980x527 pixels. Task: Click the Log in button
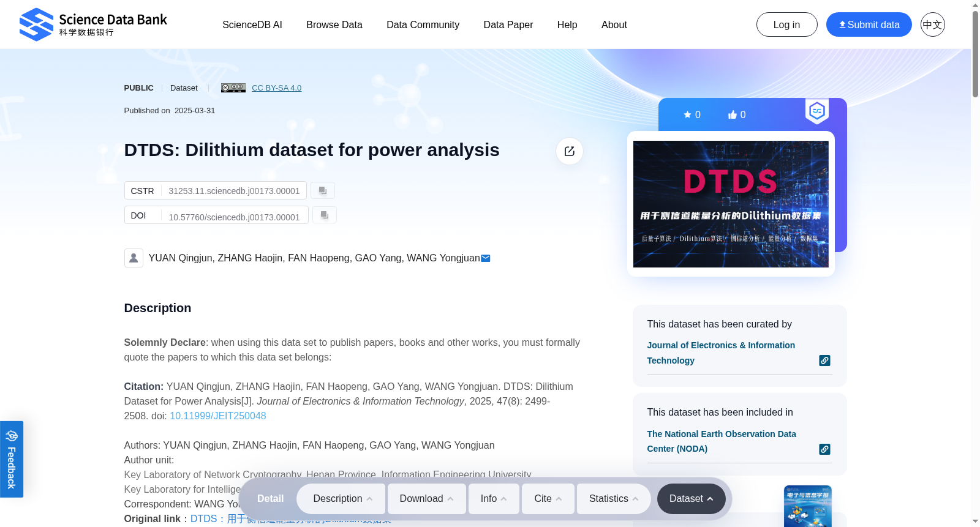point(786,24)
